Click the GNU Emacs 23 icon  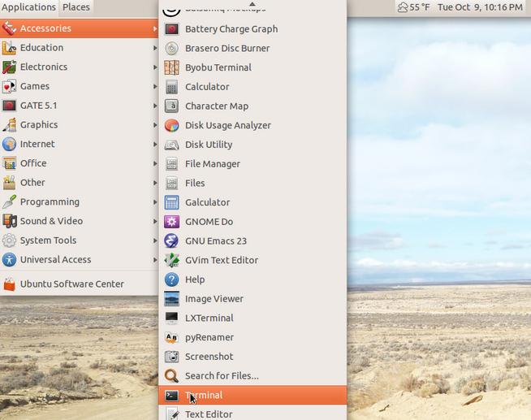click(x=171, y=240)
